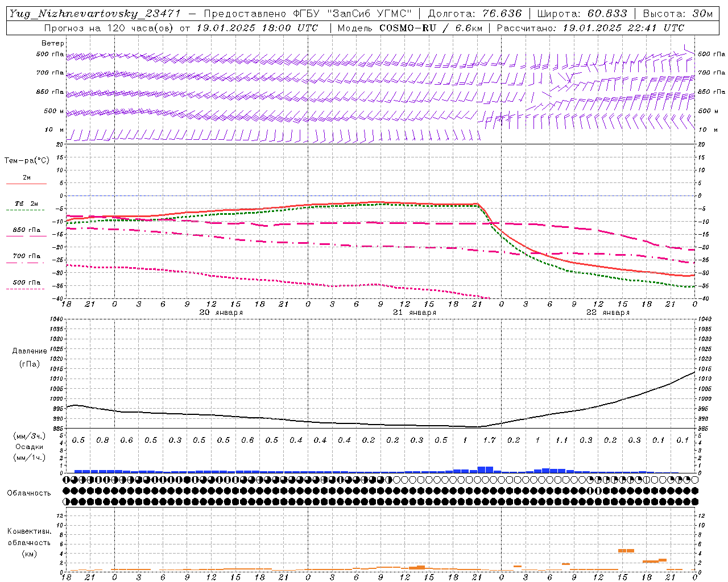Click the Высота: 30м header field
728x582 pixels.
click(677, 14)
